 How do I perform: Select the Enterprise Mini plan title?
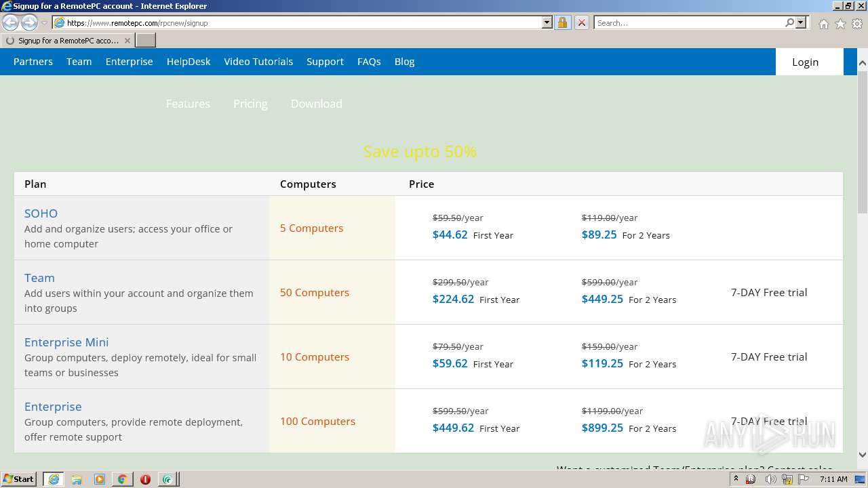66,342
